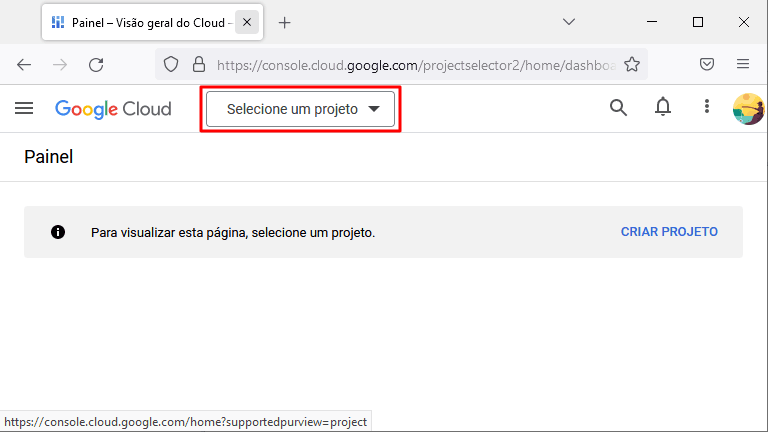The width and height of the screenshot is (768, 432).
Task: Click the shield tracking protection icon
Action: [x=171, y=64]
